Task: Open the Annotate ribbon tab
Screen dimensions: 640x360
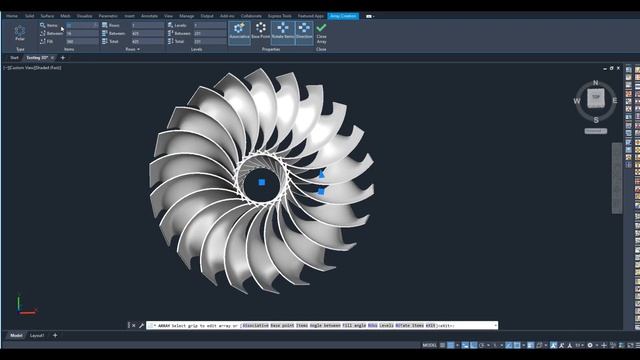Action: 149,16
